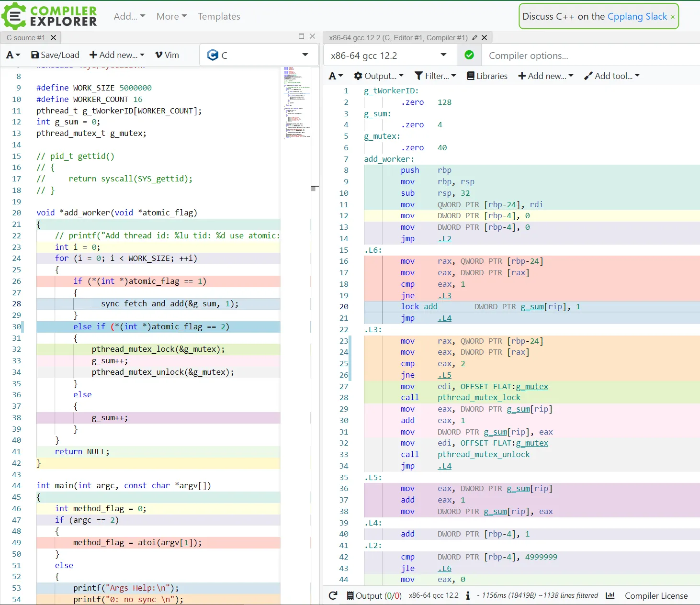The image size is (700, 605).
Task: Click in the Compiler options input field
Action: pos(591,56)
